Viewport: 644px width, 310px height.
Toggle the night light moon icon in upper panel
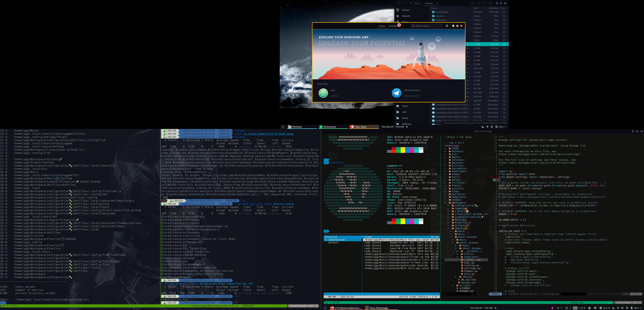483,127
